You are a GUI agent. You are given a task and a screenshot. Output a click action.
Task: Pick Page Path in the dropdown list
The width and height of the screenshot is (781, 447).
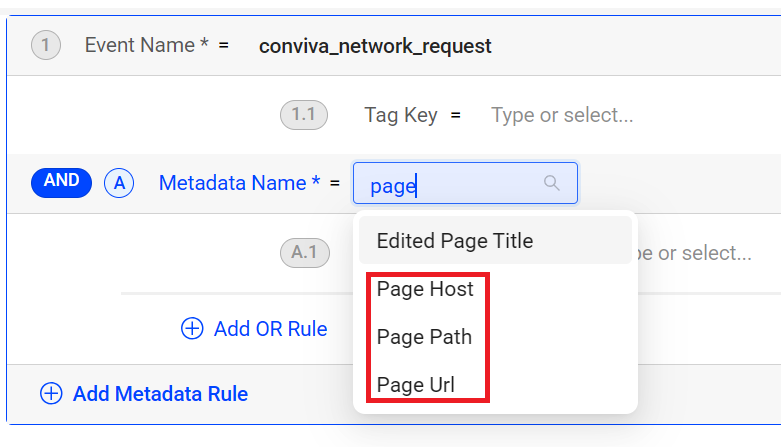pyautogui.click(x=424, y=337)
